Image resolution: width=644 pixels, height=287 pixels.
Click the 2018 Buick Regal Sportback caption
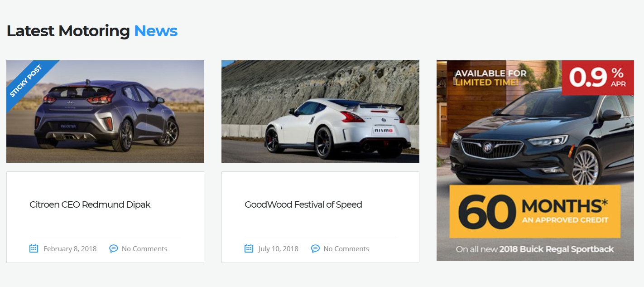[x=556, y=249]
